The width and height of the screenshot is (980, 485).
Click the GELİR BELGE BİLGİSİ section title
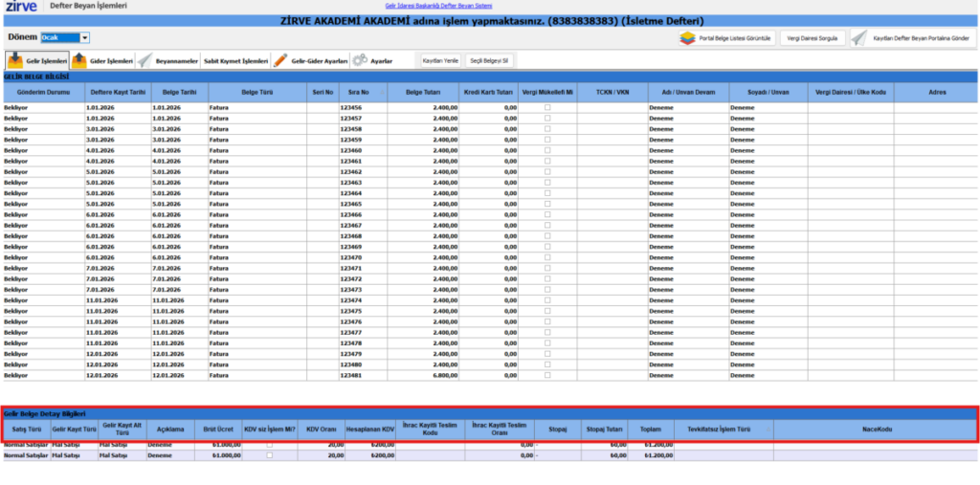36,77
